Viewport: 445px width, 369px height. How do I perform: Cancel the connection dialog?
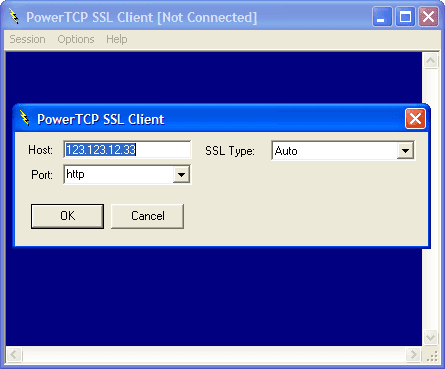pyautogui.click(x=147, y=216)
